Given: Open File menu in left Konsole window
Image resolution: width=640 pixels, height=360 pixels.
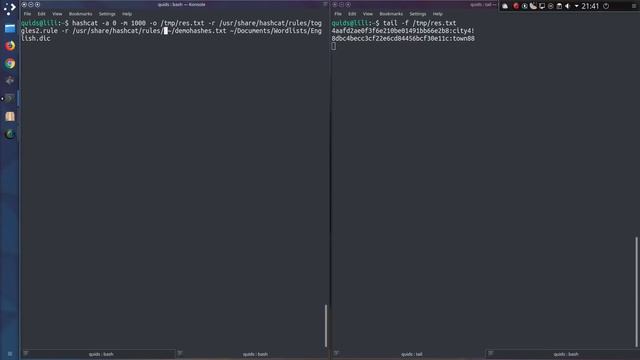Looking at the screenshot, I should tap(27, 14).
